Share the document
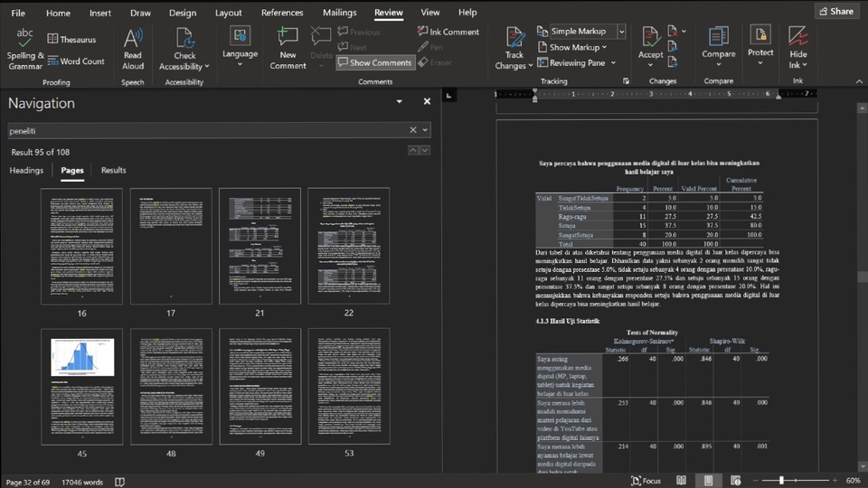The height and width of the screenshot is (488, 868). pos(836,11)
